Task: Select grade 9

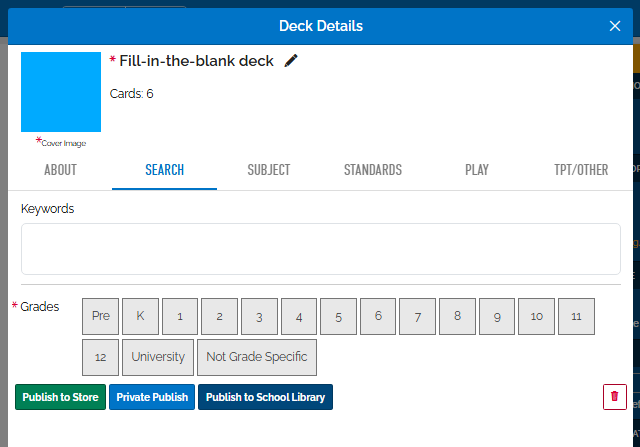Action: 497,316
